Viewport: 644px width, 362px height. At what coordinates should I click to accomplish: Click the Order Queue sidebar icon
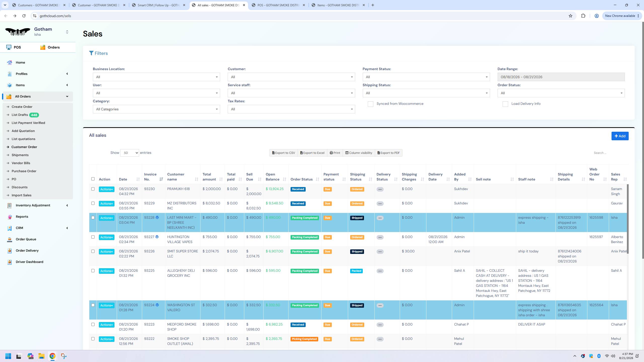click(x=10, y=239)
